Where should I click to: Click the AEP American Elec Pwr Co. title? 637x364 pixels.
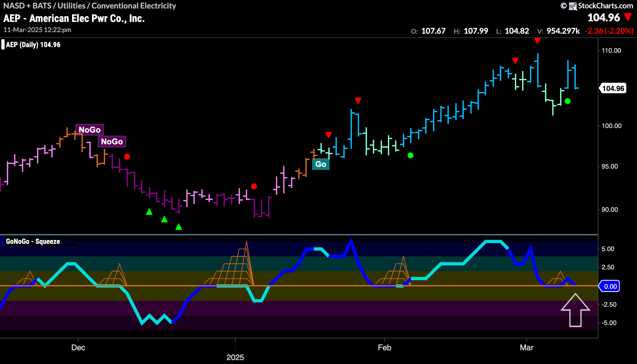(x=74, y=18)
